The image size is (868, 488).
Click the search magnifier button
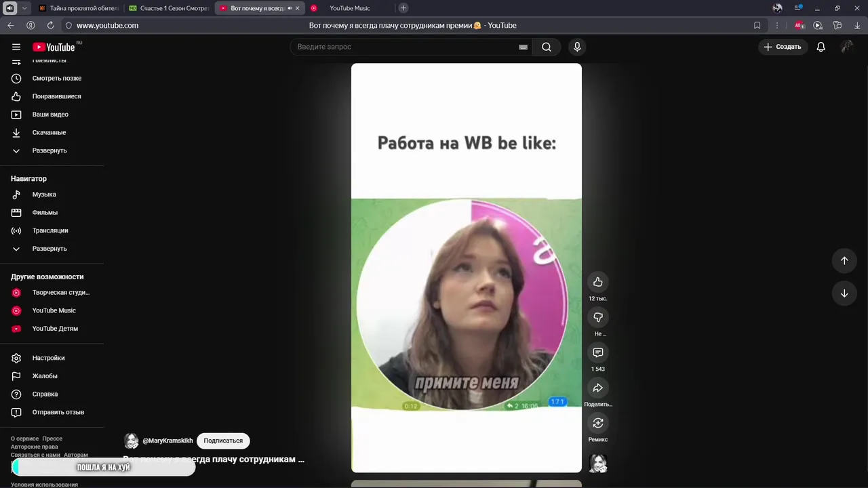tap(547, 47)
